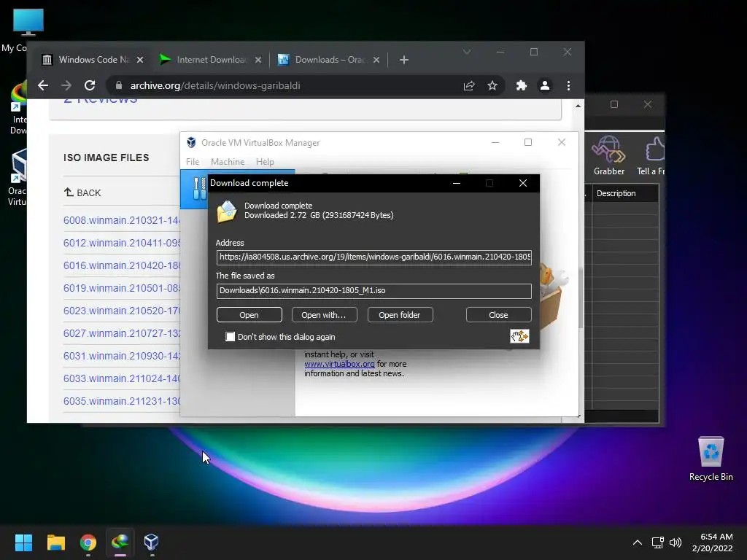This screenshot has width=747, height=560.
Task: Click the Open with... button
Action: point(324,315)
